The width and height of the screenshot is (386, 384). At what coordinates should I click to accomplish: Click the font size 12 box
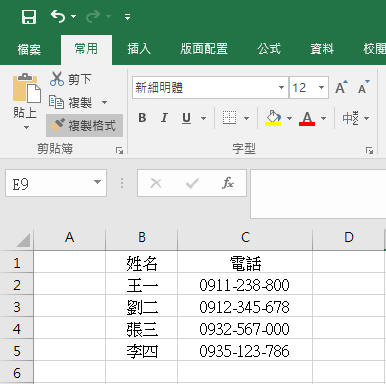pos(303,88)
